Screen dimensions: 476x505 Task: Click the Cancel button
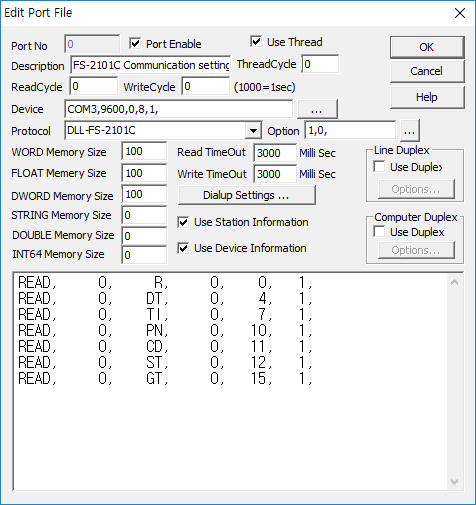tap(427, 71)
